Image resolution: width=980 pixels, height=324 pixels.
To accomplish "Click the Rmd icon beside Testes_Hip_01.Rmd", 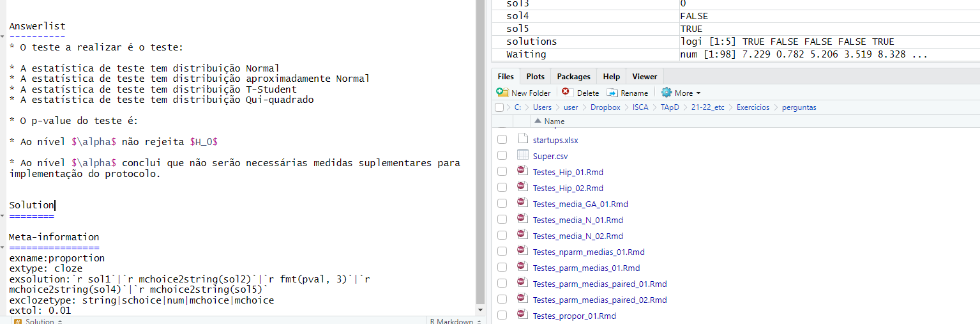I will [523, 171].
